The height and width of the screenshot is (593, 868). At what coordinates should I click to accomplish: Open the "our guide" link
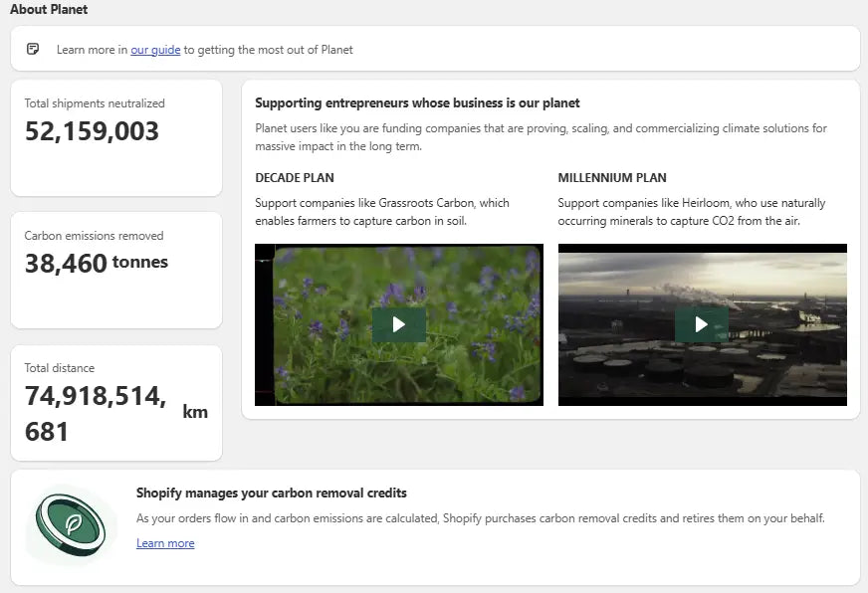[x=155, y=50]
